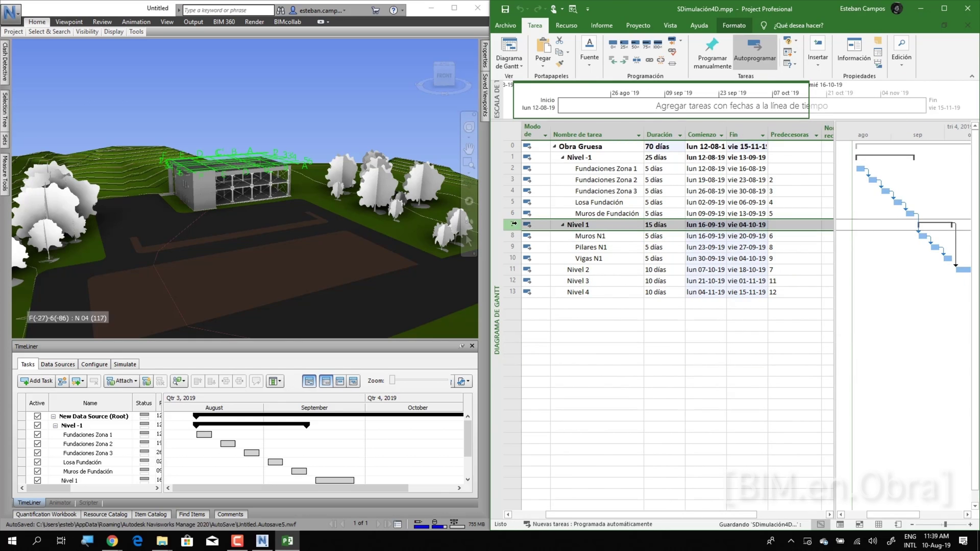Screen dimensions: 980x551
Task: Click Programar manualmente pin icon
Action: (712, 45)
